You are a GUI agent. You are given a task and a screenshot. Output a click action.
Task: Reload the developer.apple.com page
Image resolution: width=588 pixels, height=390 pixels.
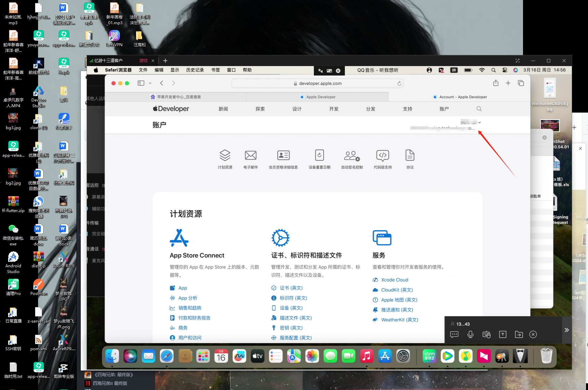(399, 84)
